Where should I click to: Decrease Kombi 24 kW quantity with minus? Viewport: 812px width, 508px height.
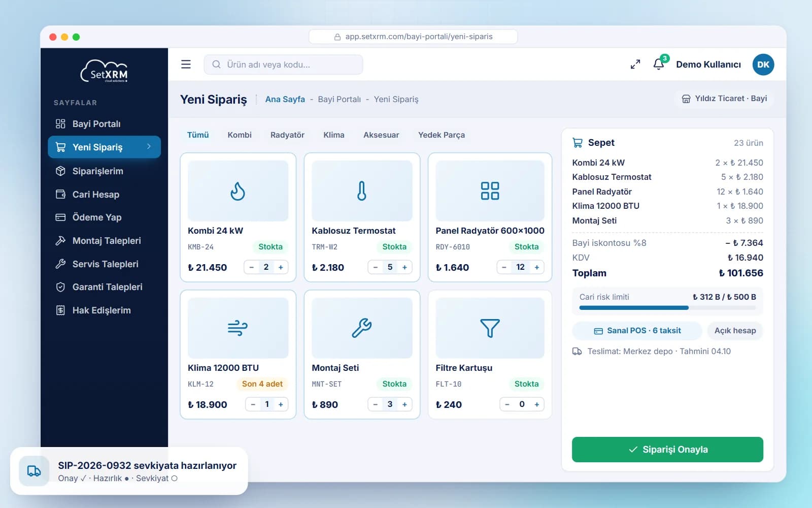pyautogui.click(x=251, y=267)
